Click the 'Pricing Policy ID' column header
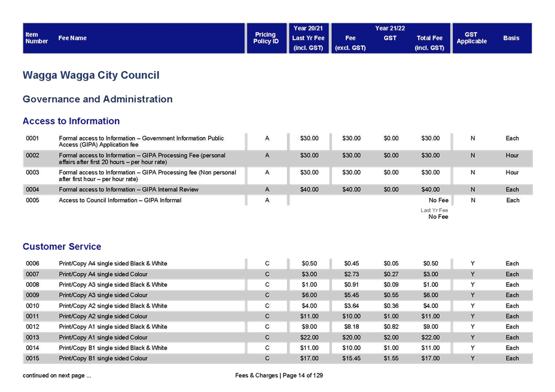This screenshot has height=392, width=555. [266, 38]
